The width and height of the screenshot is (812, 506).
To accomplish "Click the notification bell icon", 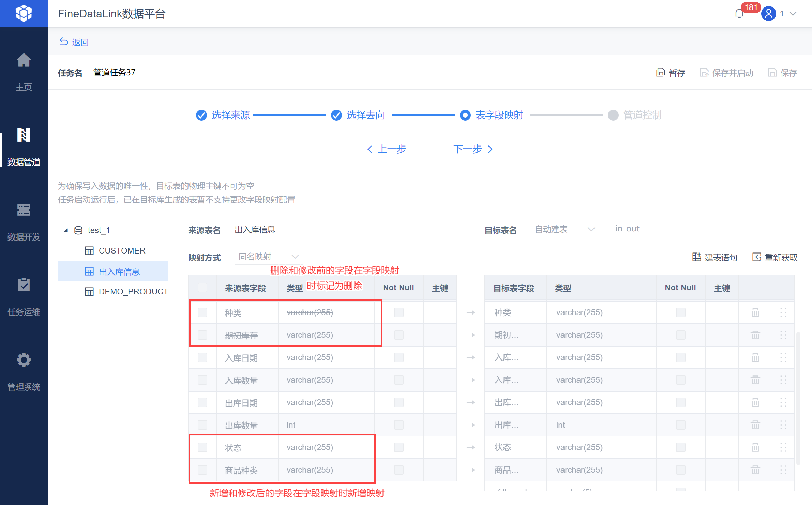I will pyautogui.click(x=739, y=14).
